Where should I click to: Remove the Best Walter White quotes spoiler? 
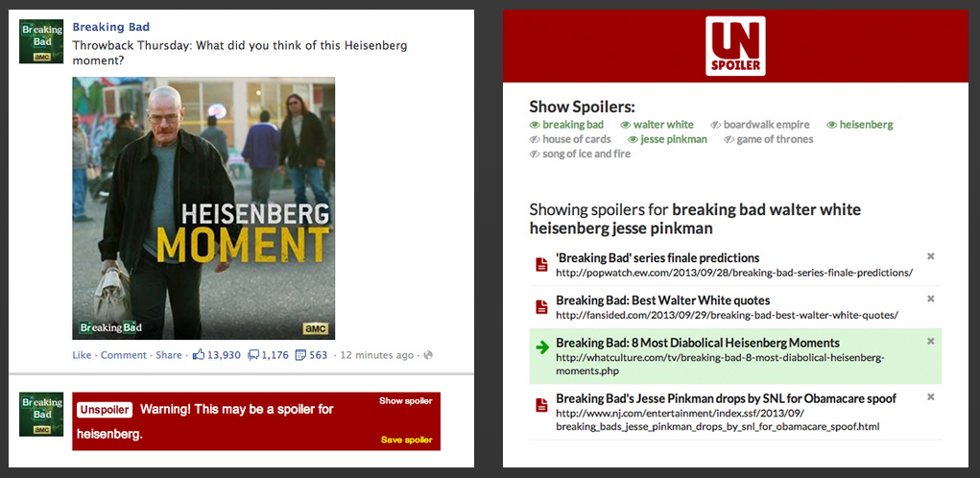point(931,299)
